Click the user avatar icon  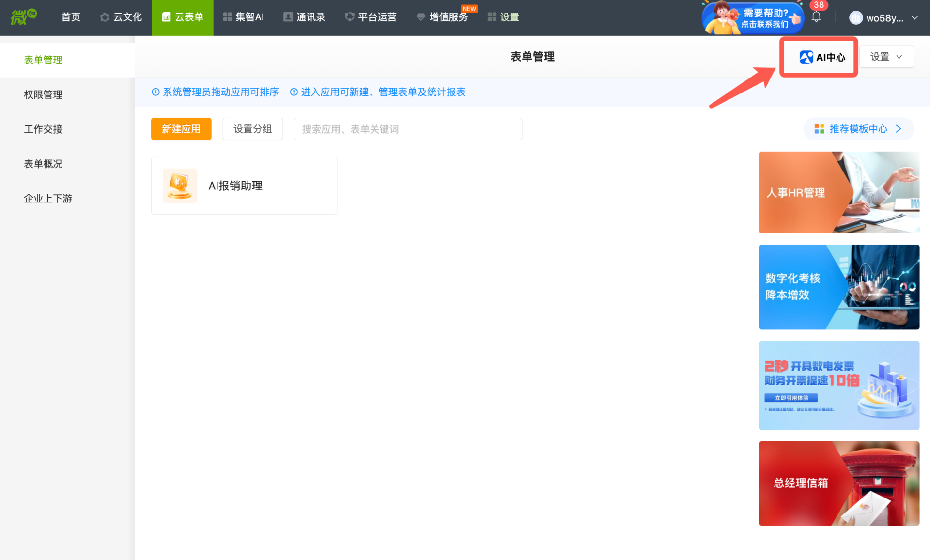[855, 18]
